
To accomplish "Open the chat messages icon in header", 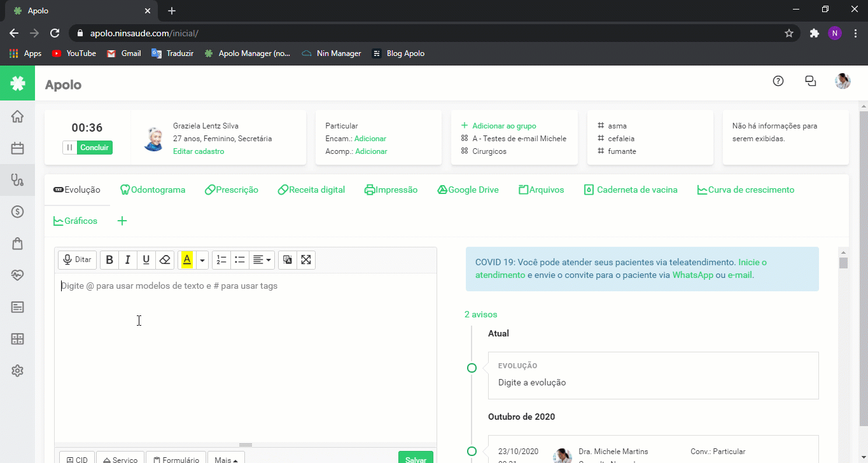I will click(x=810, y=81).
